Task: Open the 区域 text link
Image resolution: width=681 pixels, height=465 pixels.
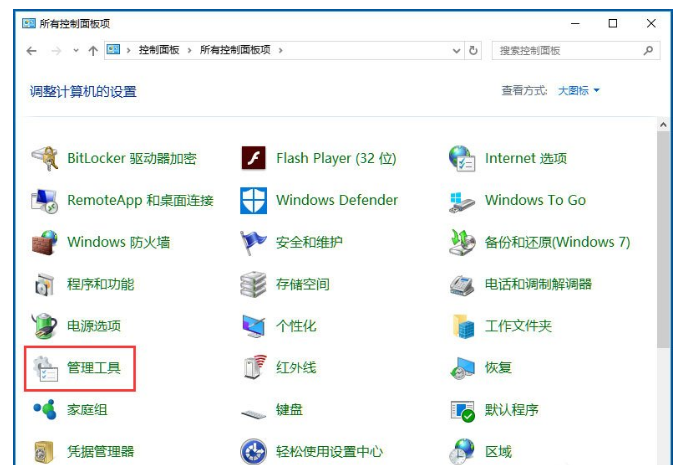Action: 499,452
